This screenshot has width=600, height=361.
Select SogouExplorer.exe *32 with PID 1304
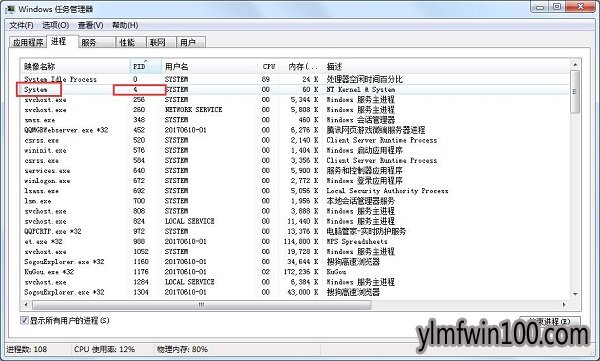pos(295,292)
